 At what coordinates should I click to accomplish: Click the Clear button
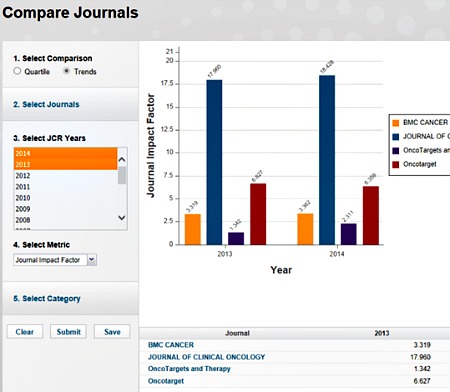(25, 332)
